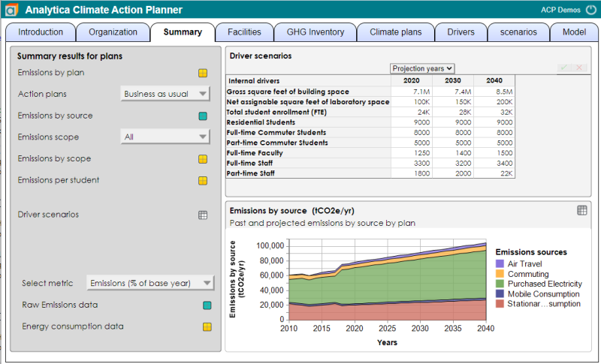Viewport: 601px width, 364px height.
Task: Open the Climate plans tab
Action: (396, 32)
